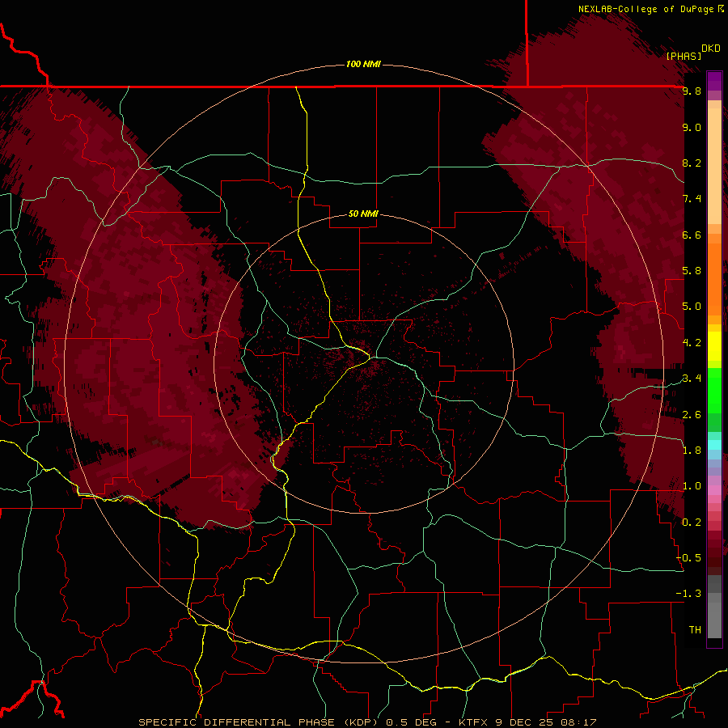Click the 5.0 value on color scale
Screen dimensions: 728x728
(x=692, y=307)
